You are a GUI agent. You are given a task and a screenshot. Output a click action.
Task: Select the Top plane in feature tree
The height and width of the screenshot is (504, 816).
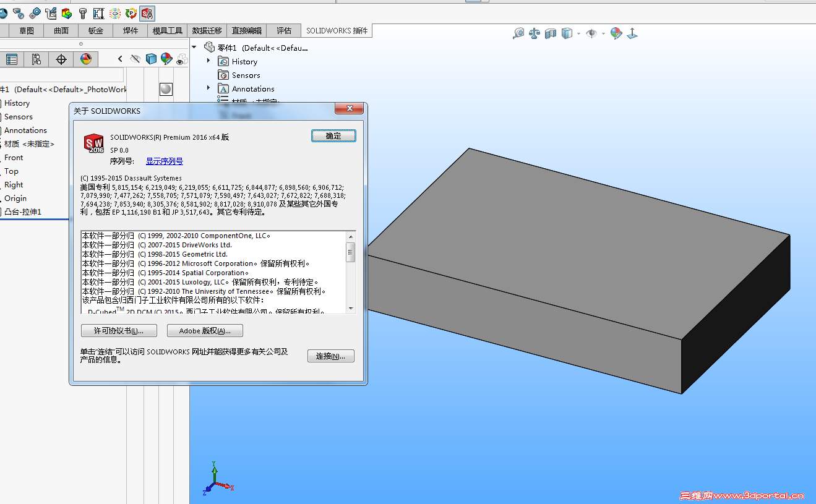pos(11,171)
